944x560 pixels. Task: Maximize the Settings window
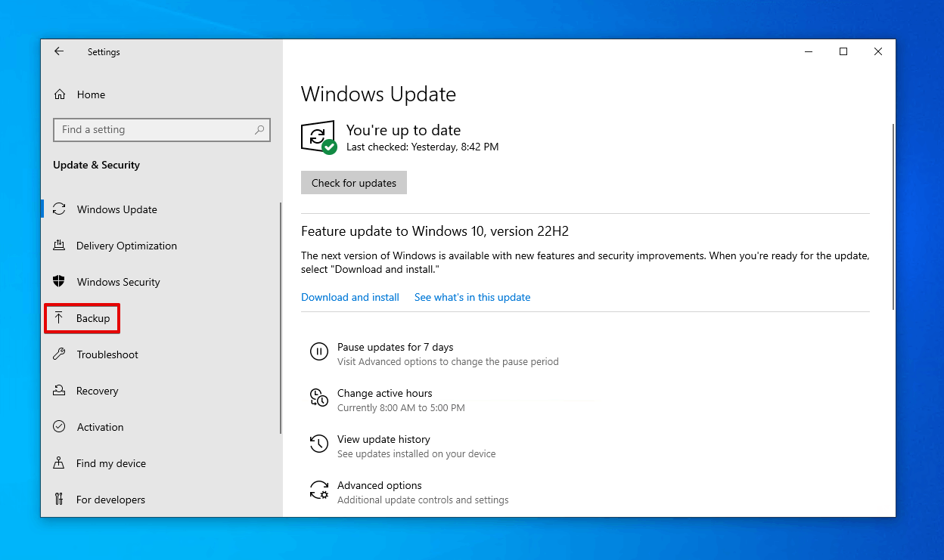[843, 51]
